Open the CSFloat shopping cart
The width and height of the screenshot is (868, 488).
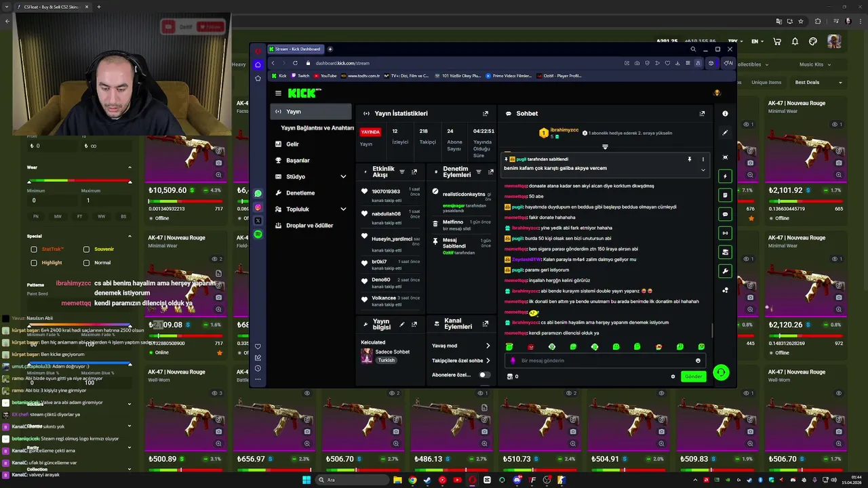click(x=777, y=41)
